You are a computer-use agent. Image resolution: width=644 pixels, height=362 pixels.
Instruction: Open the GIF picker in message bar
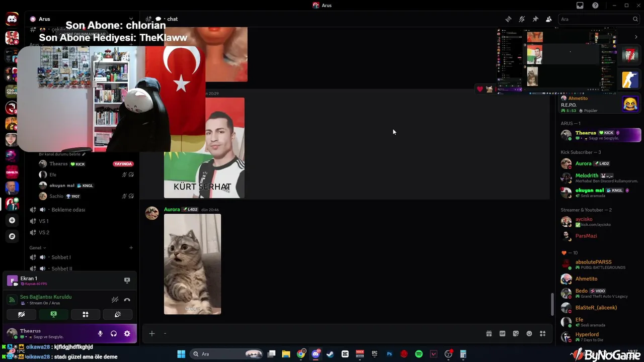click(x=502, y=333)
